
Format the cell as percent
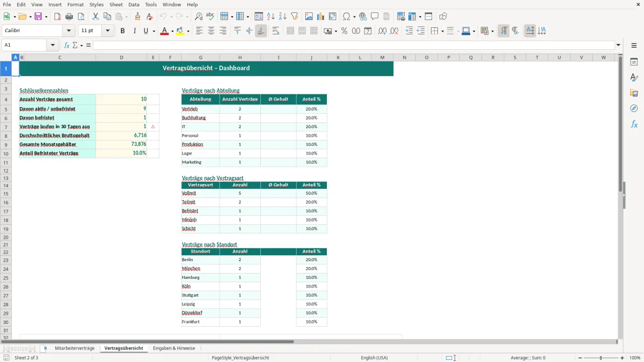(x=344, y=31)
